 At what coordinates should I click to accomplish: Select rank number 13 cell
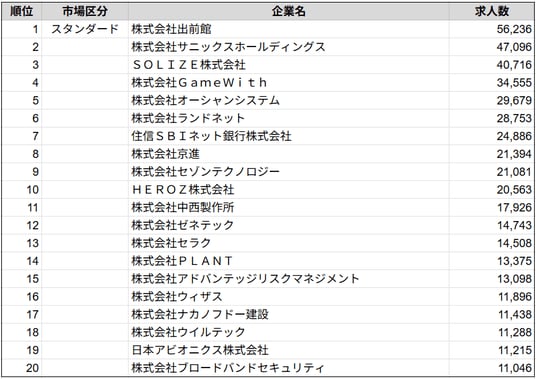pos(22,243)
